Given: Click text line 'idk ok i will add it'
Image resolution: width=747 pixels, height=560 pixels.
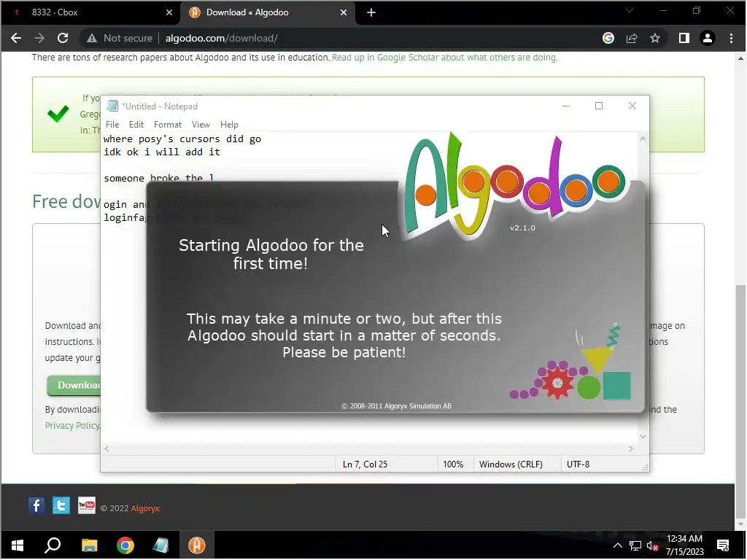Looking at the screenshot, I should tap(162, 152).
